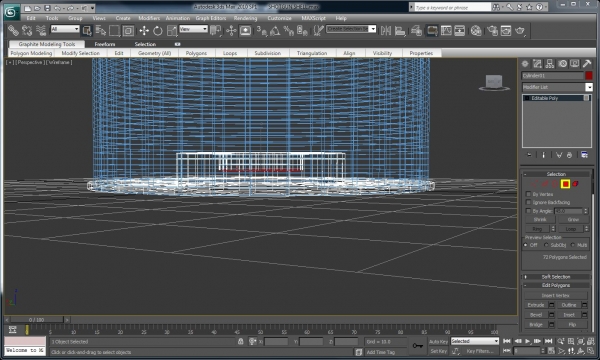Open Select by Name dialog icon

click(101, 30)
